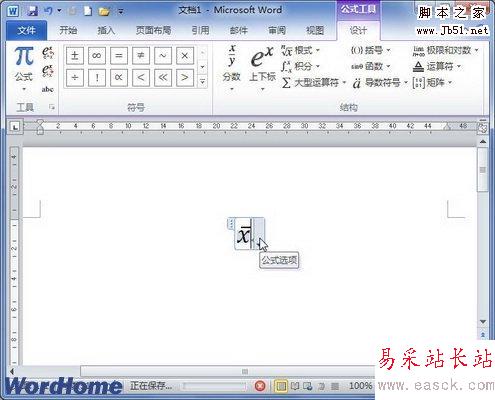Open the 公式 (Equation) pi button
The height and width of the screenshot is (400, 495).
[x=24, y=68]
